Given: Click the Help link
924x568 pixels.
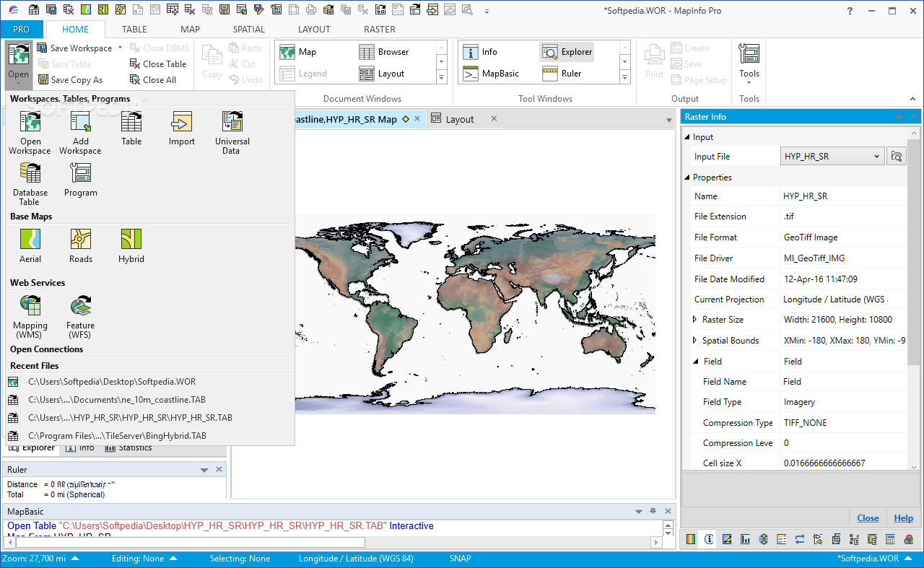Looking at the screenshot, I should point(903,518).
